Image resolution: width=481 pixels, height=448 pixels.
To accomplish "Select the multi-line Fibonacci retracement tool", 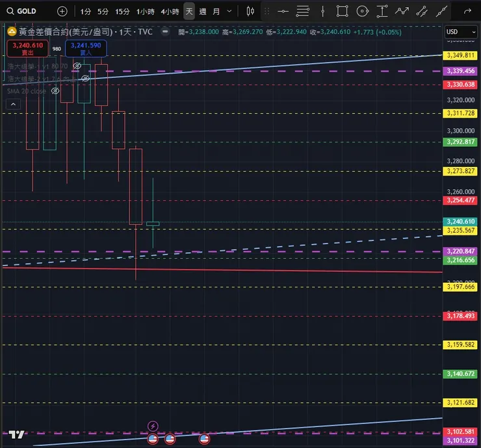I will [302, 11].
